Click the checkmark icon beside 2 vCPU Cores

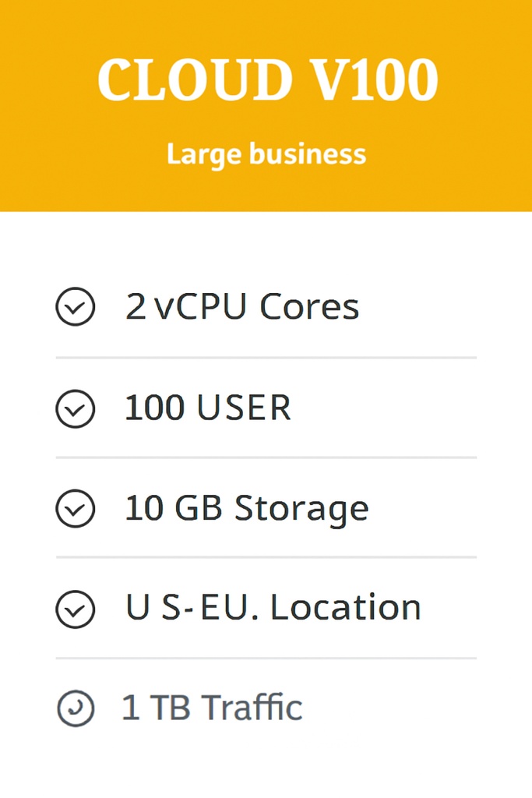(x=76, y=307)
